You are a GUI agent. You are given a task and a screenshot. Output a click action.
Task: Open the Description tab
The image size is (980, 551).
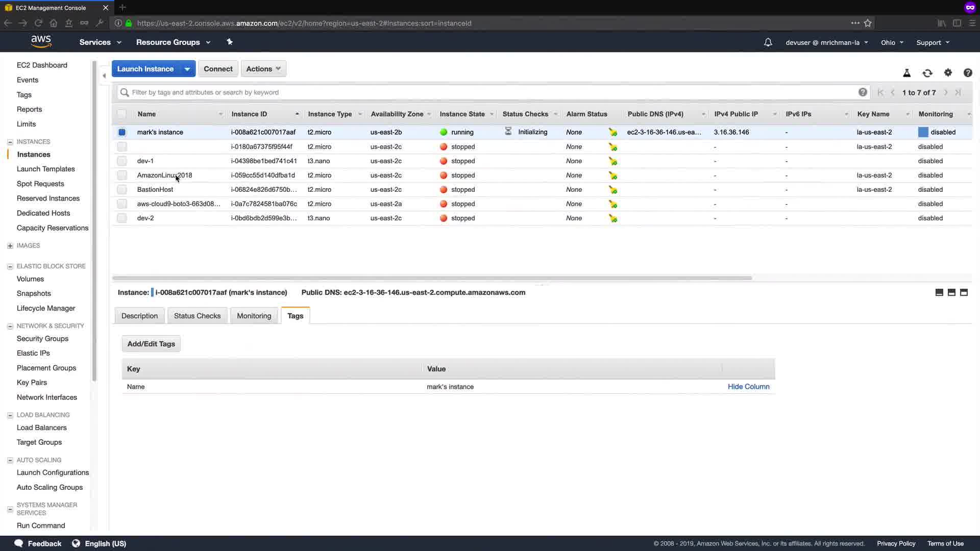(139, 316)
